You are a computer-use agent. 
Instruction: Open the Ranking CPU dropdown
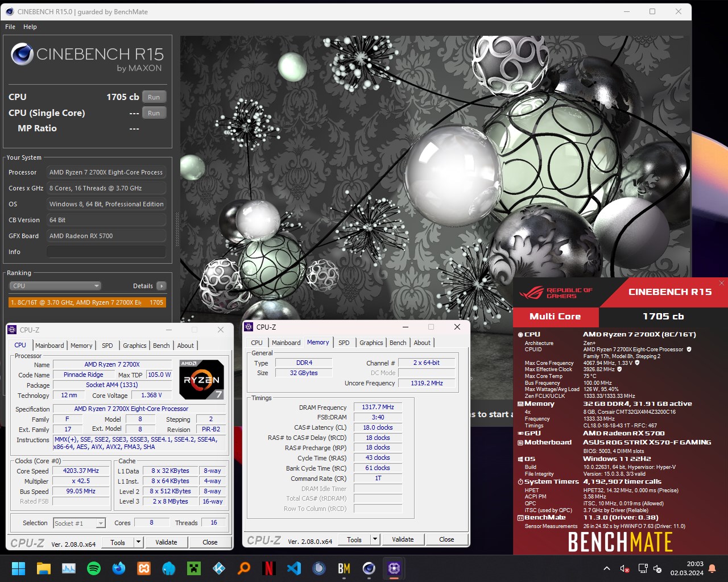point(55,286)
